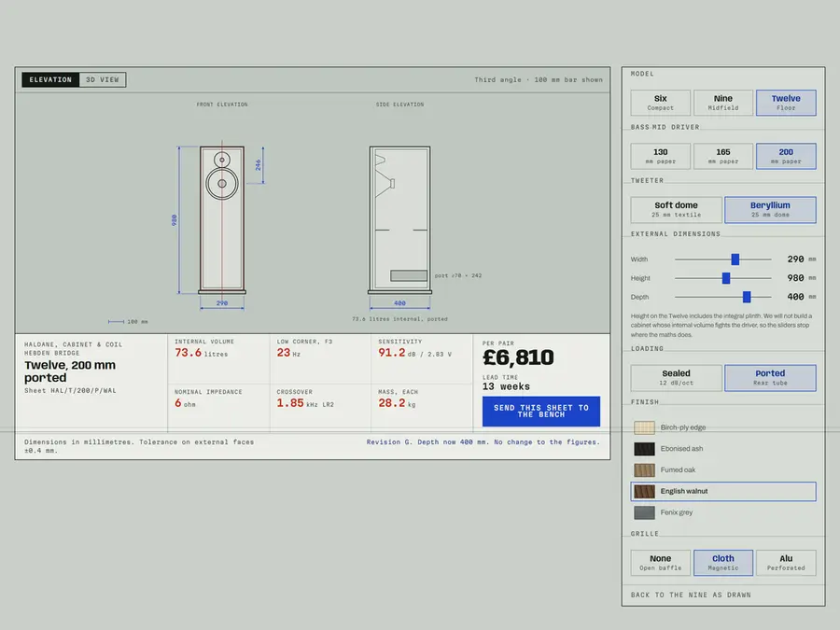
Task: Click the 400 mm depth value
Action: click(x=801, y=297)
